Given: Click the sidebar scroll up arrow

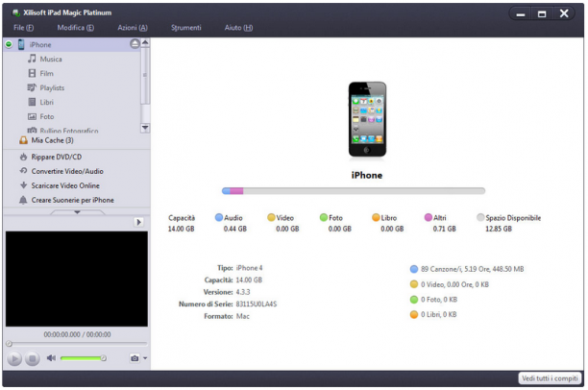Looking at the screenshot, I should (145, 43).
